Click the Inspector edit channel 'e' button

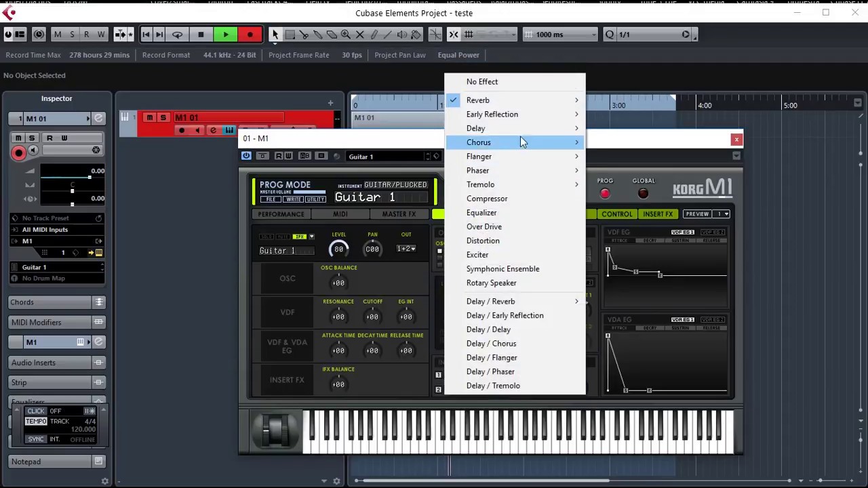coord(98,119)
